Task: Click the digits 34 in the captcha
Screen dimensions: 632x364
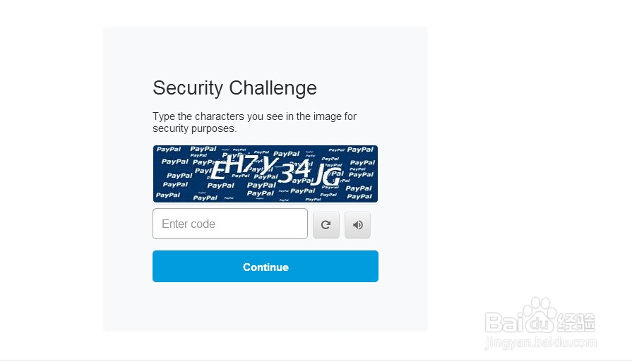Action: point(294,171)
